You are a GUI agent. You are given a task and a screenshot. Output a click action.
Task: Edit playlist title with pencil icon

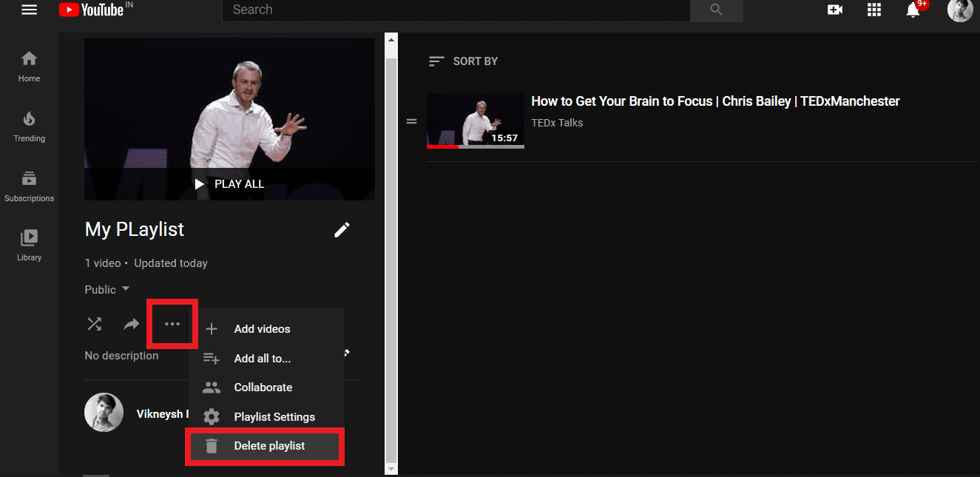(342, 230)
